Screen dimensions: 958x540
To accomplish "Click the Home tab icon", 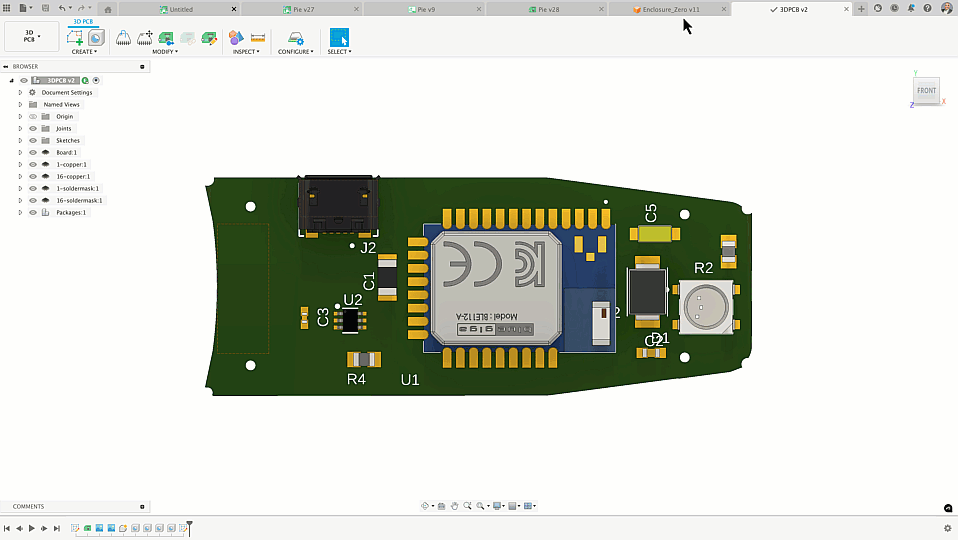I will coord(108,9).
